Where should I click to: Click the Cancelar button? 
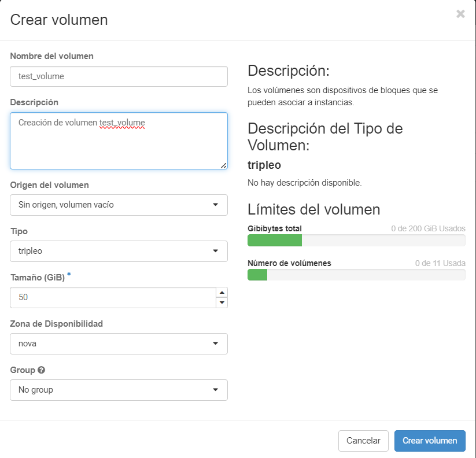point(363,441)
